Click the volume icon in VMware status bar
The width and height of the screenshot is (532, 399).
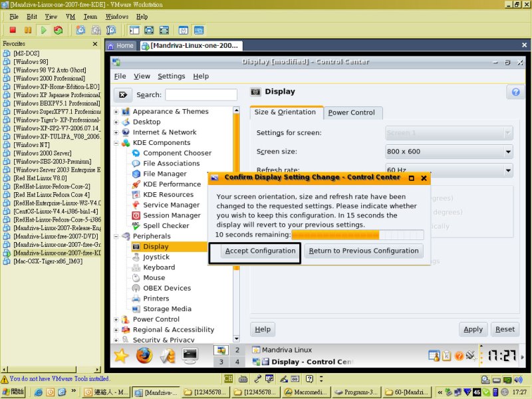[x=519, y=380]
